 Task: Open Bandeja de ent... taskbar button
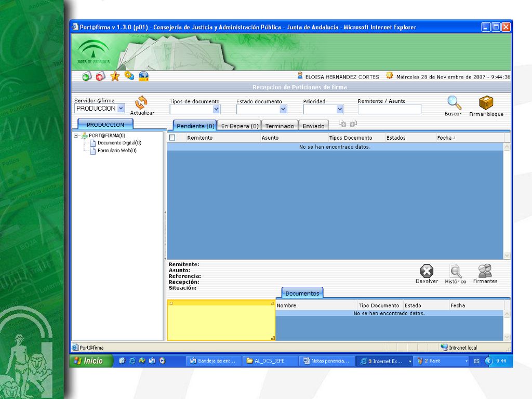214,361
